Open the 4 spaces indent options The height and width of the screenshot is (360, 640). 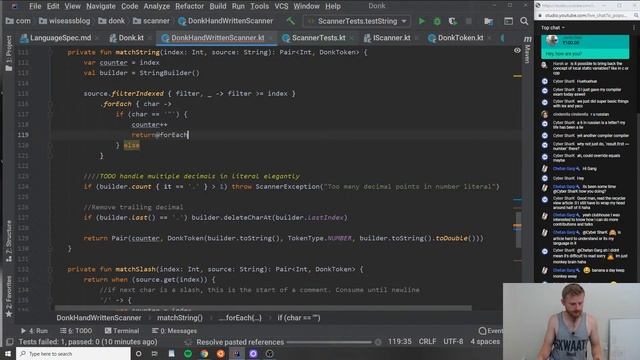tap(485, 341)
